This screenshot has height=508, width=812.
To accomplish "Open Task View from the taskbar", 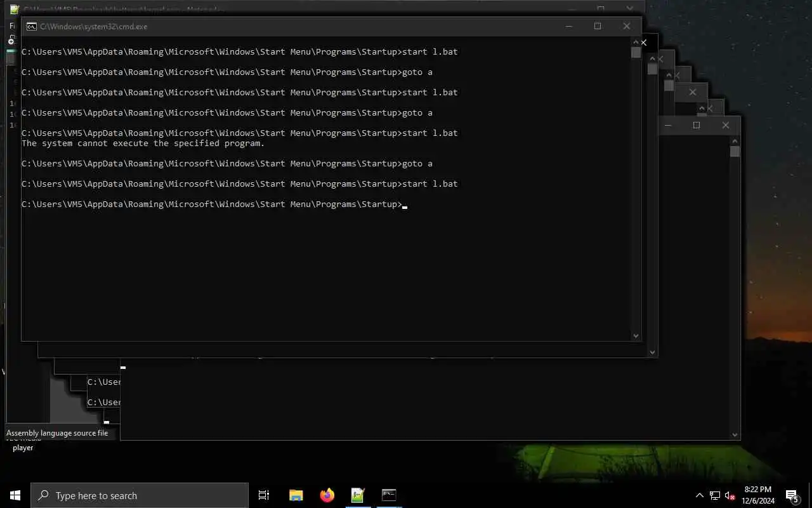I will click(264, 495).
